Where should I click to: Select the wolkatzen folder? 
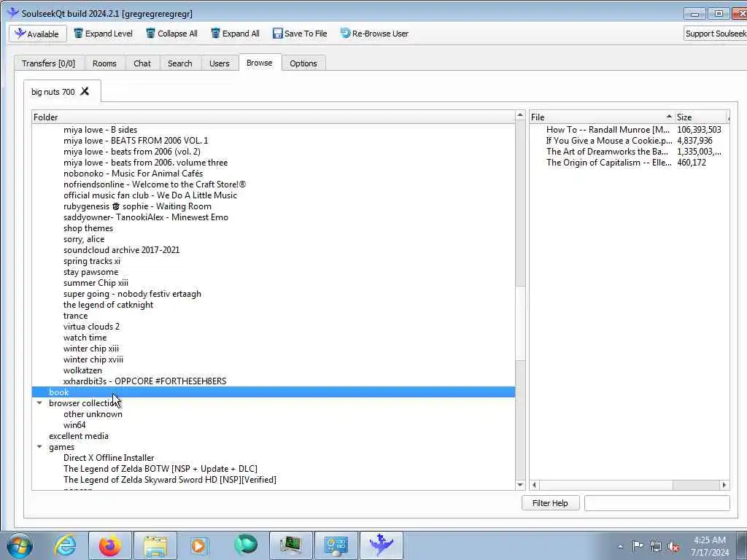tap(82, 370)
